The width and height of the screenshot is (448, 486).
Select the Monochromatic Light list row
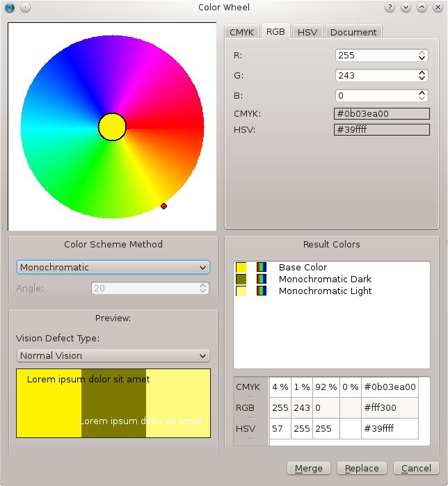tap(331, 291)
